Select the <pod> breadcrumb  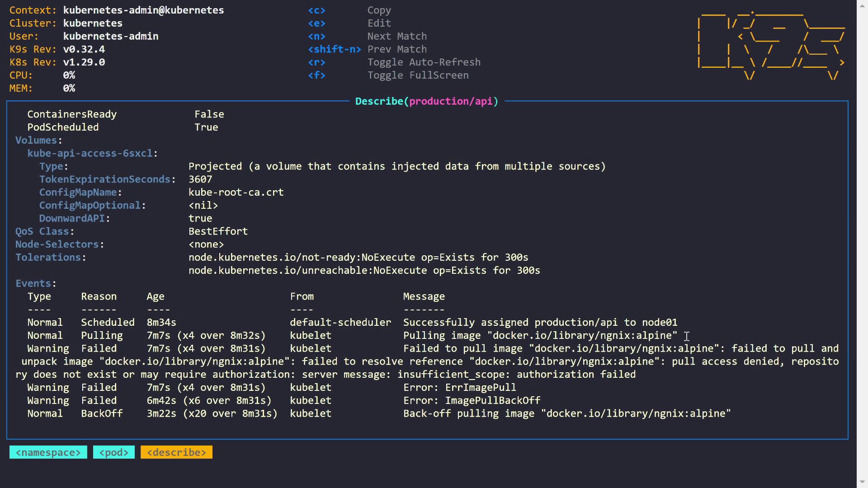113,452
